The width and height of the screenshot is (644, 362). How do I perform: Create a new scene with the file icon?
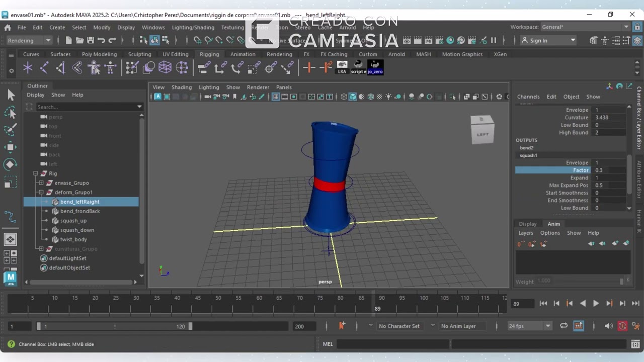coord(69,40)
